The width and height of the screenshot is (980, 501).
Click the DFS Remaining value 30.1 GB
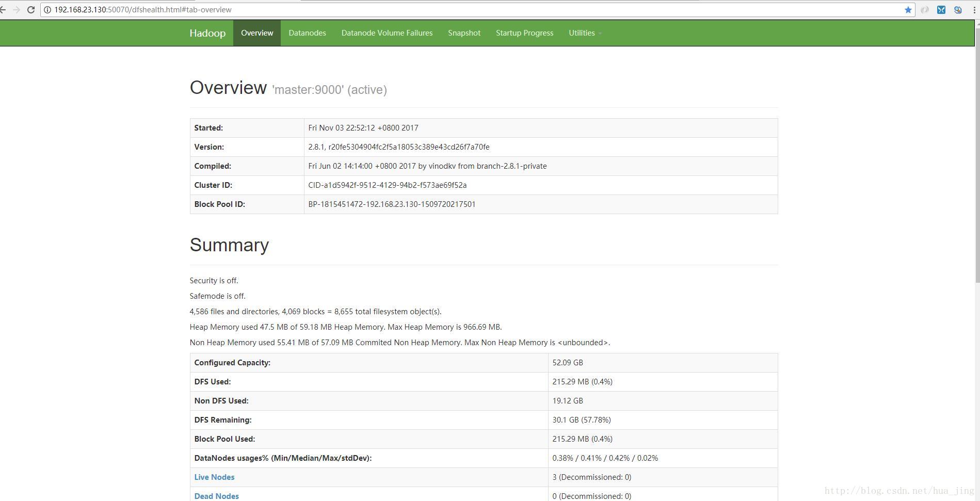pos(582,420)
